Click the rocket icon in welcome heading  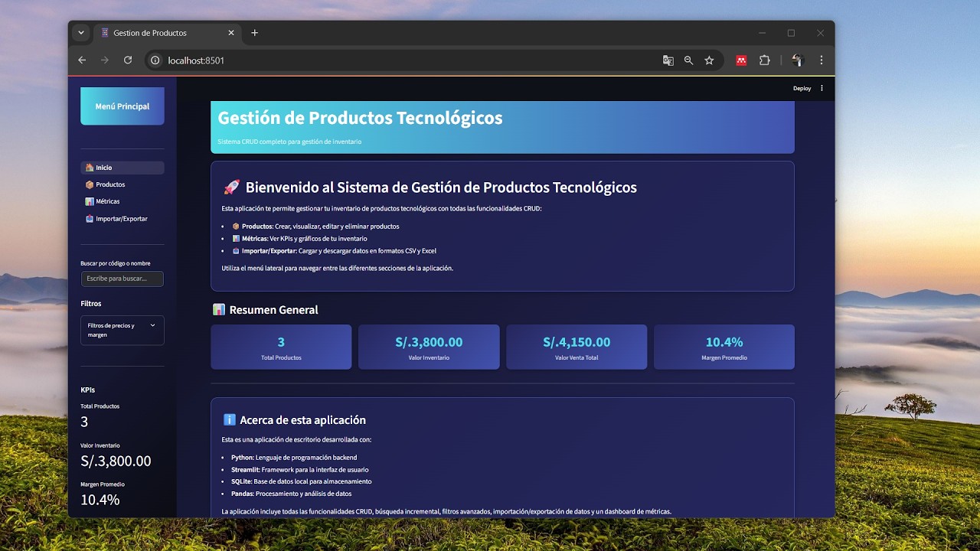(231, 187)
